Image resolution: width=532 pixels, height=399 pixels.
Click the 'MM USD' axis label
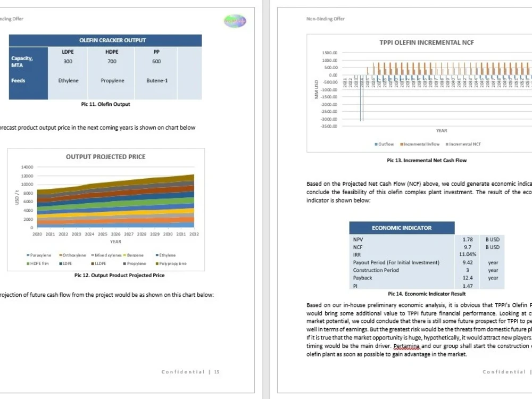pyautogui.click(x=316, y=89)
